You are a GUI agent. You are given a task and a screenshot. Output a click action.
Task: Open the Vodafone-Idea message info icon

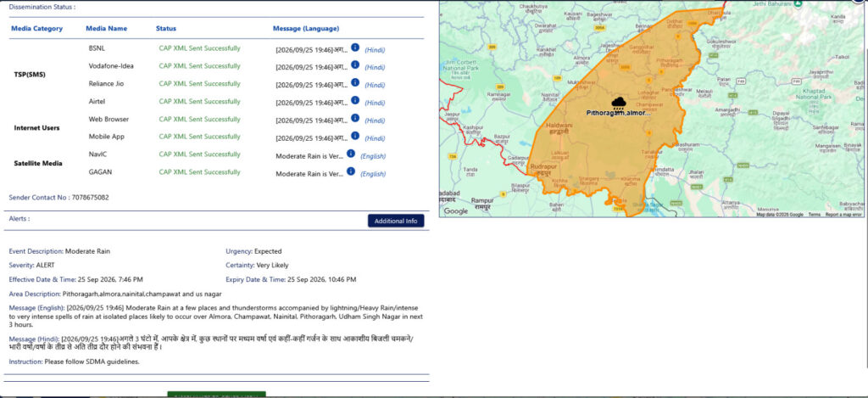[355, 64]
